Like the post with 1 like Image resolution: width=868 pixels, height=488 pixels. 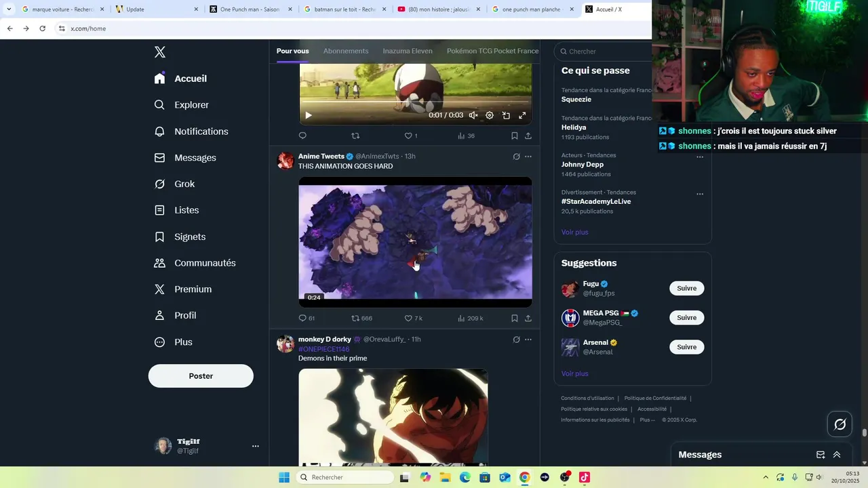pos(410,136)
